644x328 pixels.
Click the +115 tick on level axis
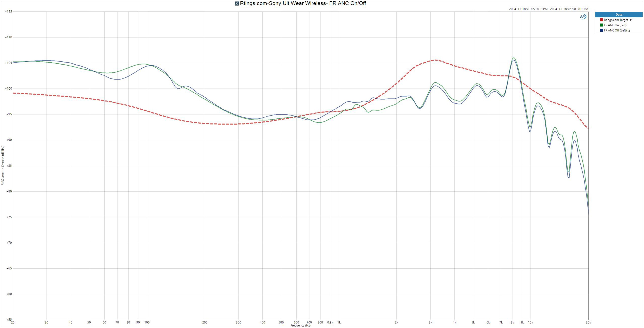(8, 12)
